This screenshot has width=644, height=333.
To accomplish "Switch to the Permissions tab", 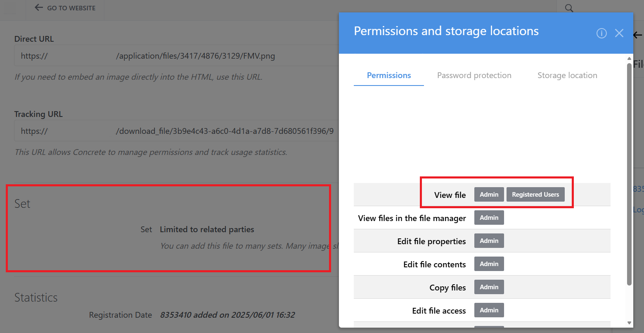I will coord(388,76).
